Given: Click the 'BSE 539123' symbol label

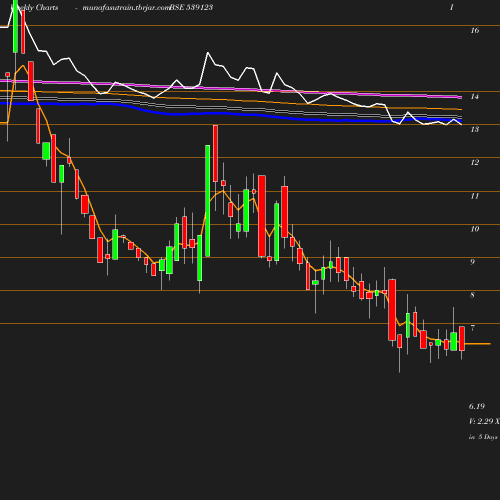Looking at the screenshot, I should [191, 7].
